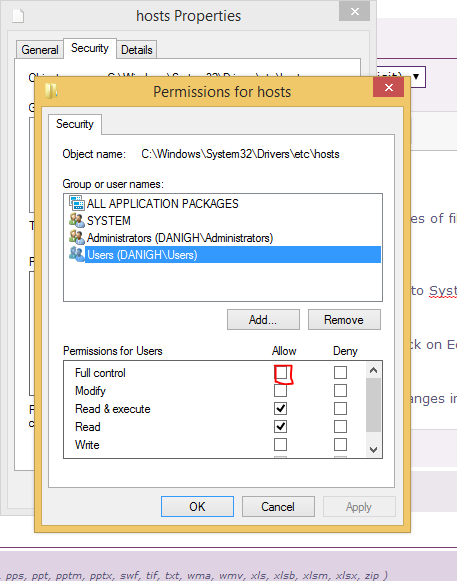
Task: Close the Permissions for hosts dialog
Action: pyautogui.click(x=388, y=87)
